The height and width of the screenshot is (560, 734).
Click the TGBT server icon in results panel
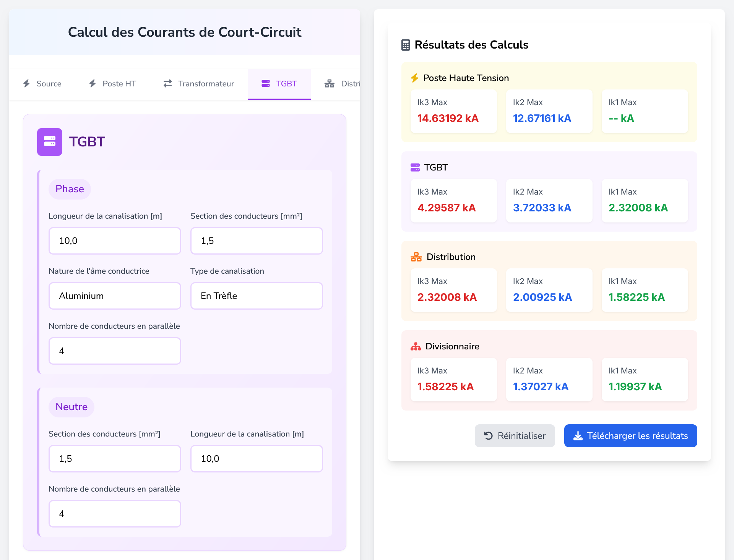(415, 167)
